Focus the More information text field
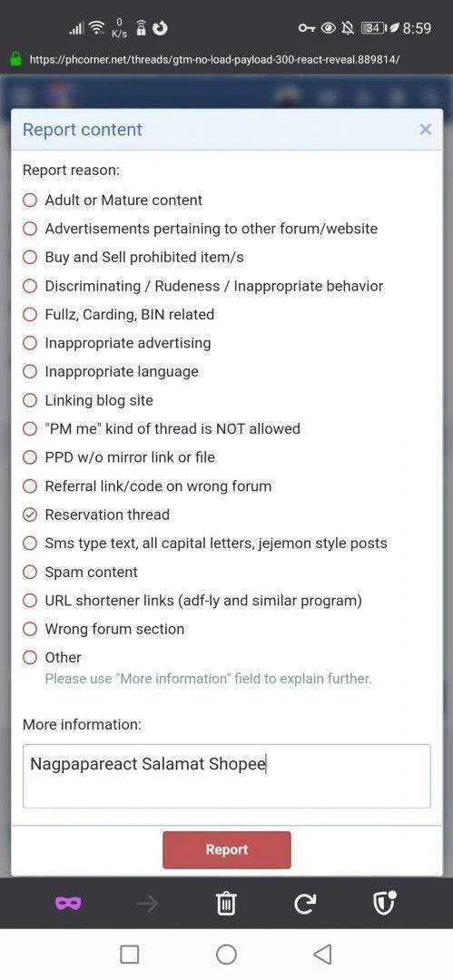This screenshot has width=453, height=980. point(227,776)
